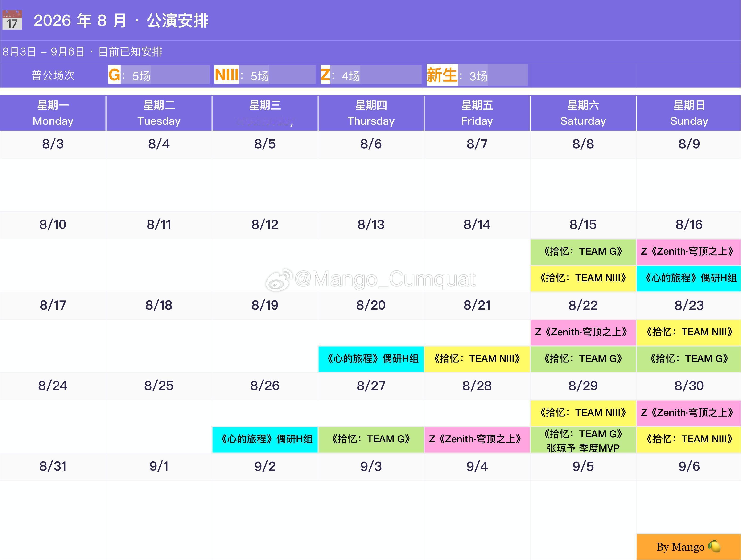Select the 8/17 date cell

pyautogui.click(x=53, y=306)
